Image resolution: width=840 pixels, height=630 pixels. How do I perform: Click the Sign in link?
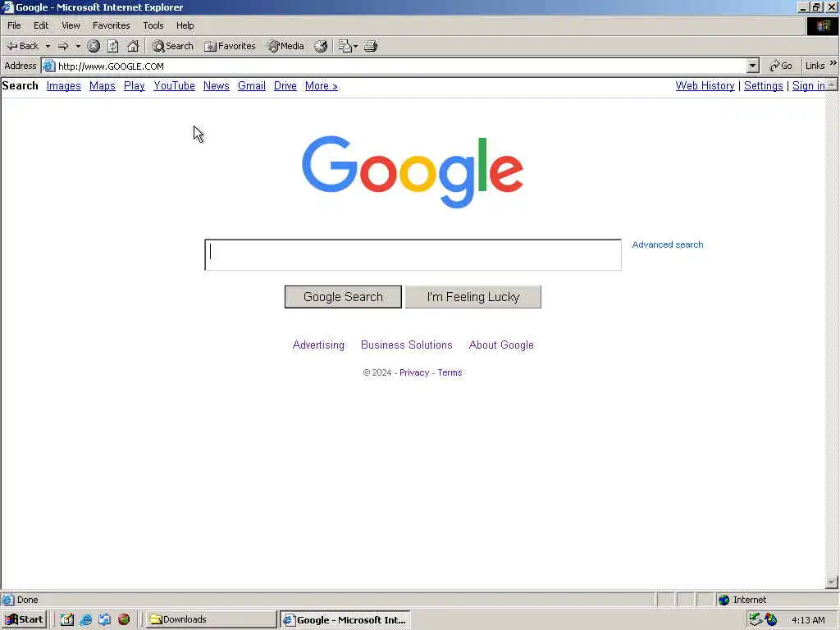[x=808, y=85]
